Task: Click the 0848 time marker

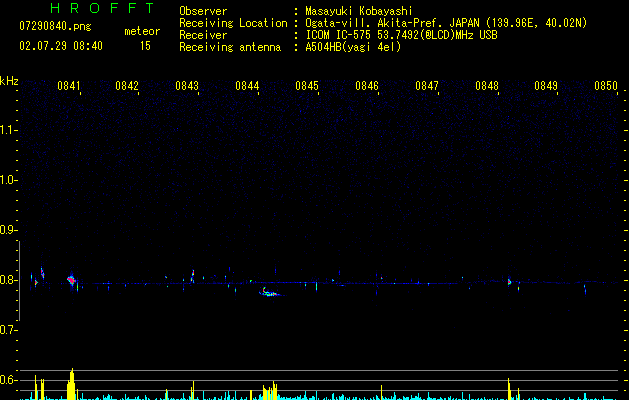Action: tap(487, 86)
